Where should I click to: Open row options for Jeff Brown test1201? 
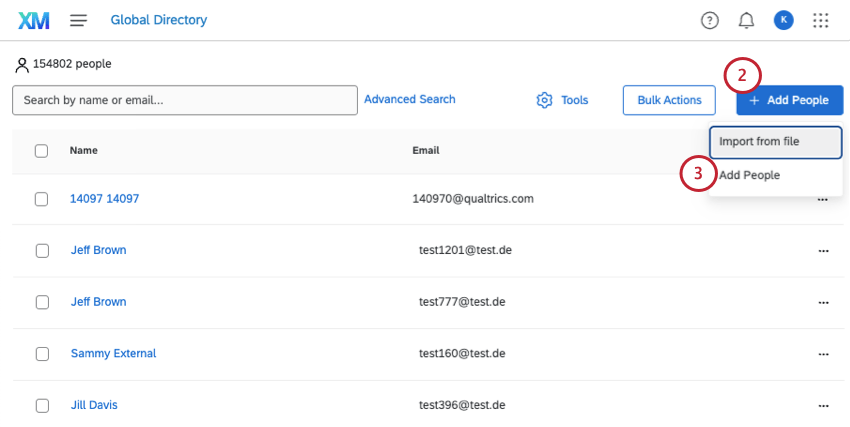(823, 250)
